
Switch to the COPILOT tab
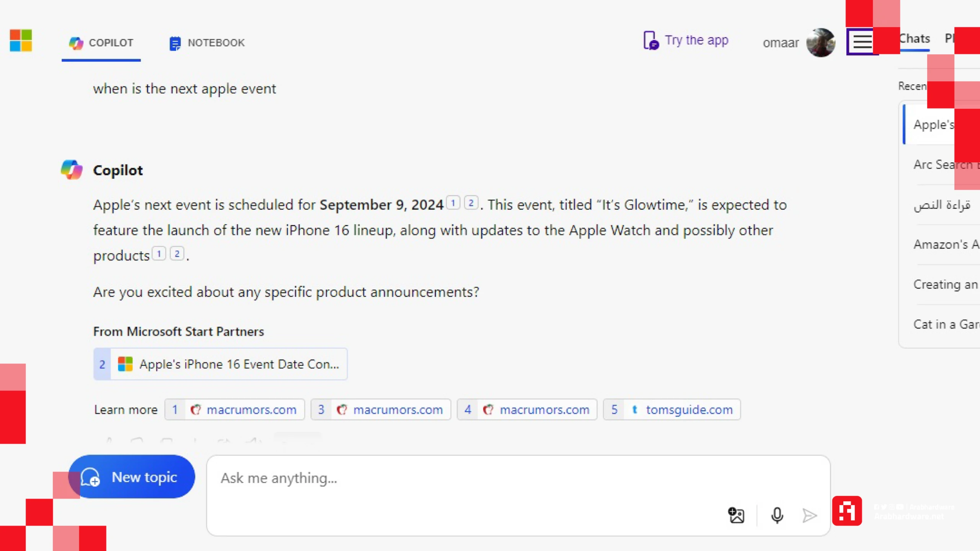point(101,43)
